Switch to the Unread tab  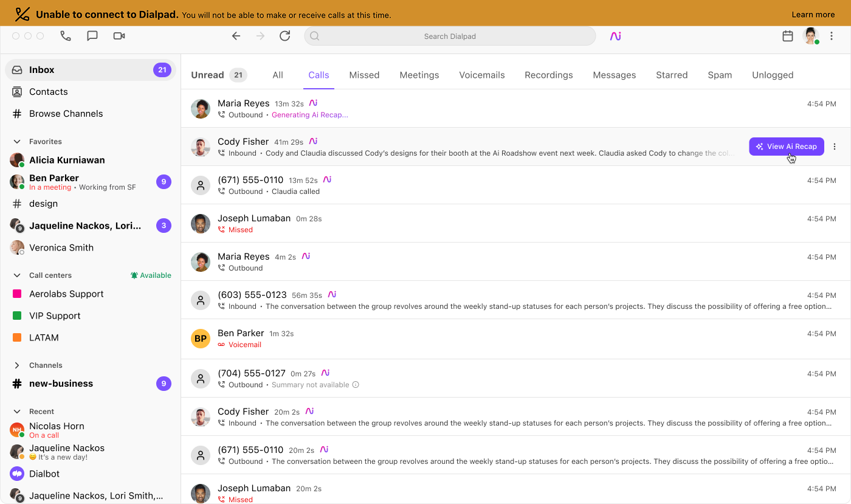(219, 75)
